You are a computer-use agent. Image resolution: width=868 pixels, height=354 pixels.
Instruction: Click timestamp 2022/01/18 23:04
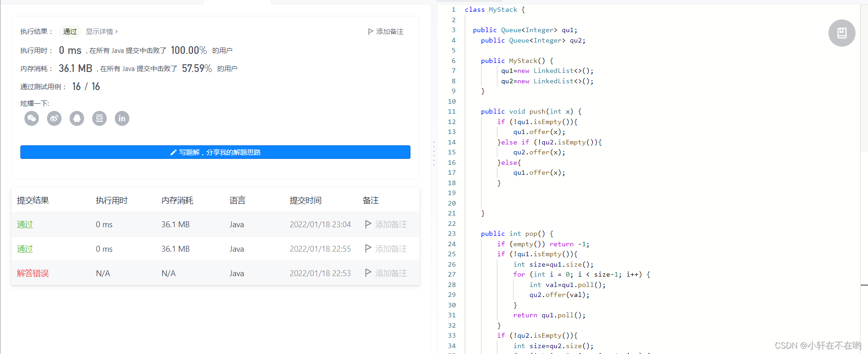point(320,225)
